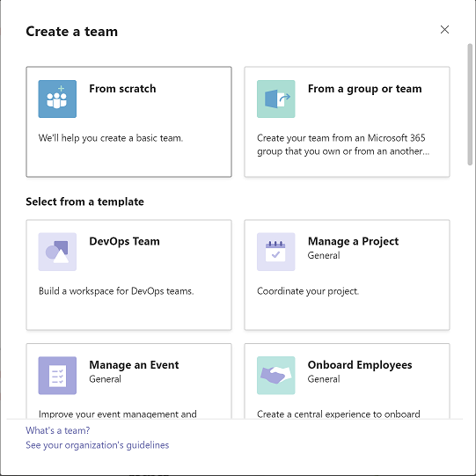Click General label under Onboard Employees
The height and width of the screenshot is (476, 476).
point(324,379)
